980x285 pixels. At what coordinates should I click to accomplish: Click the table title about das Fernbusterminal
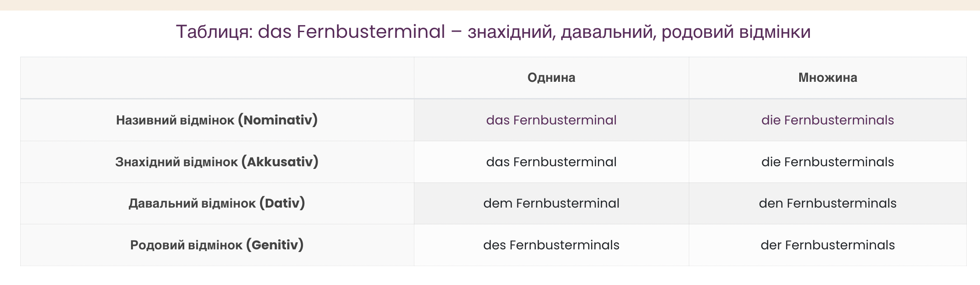pos(493,32)
